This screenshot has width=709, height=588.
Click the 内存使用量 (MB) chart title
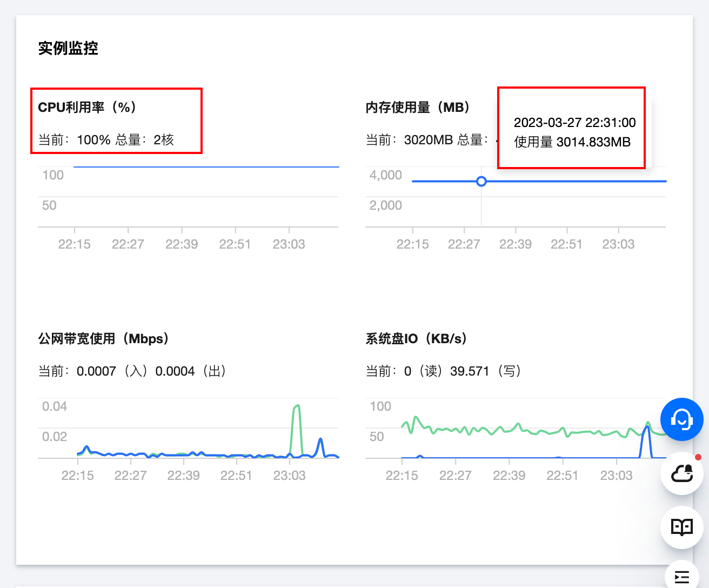click(x=418, y=108)
